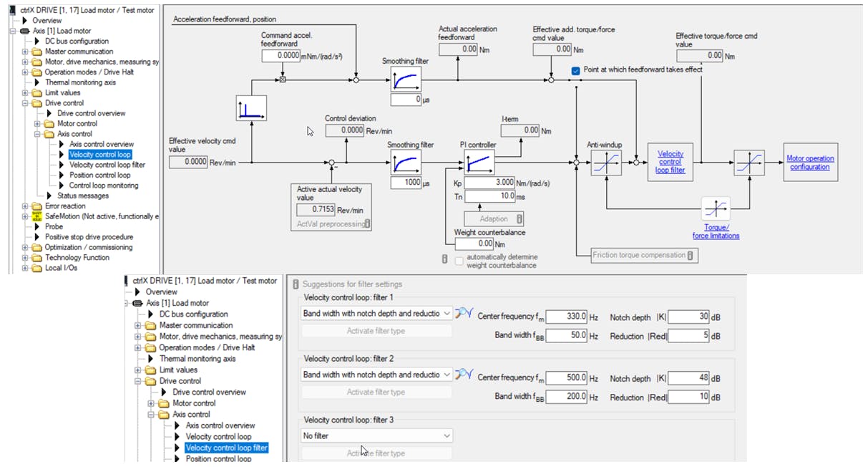
Task: Open the Motor operation configuration link
Action: point(810,163)
